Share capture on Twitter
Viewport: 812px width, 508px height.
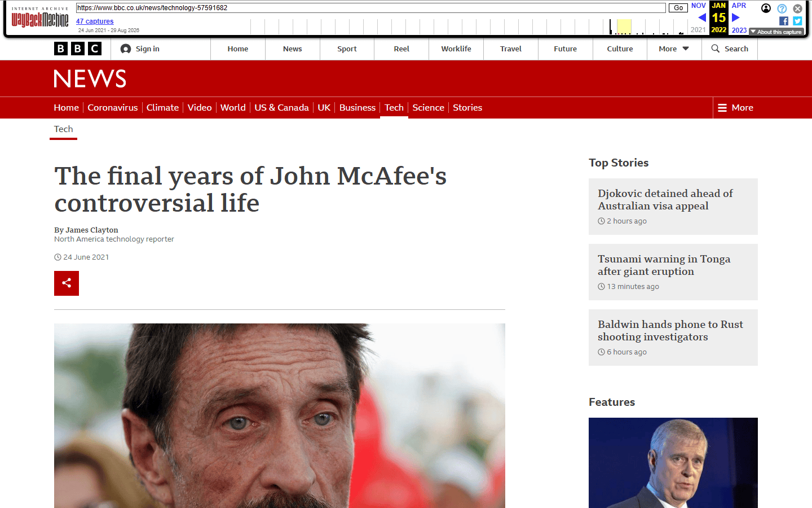[x=797, y=21]
